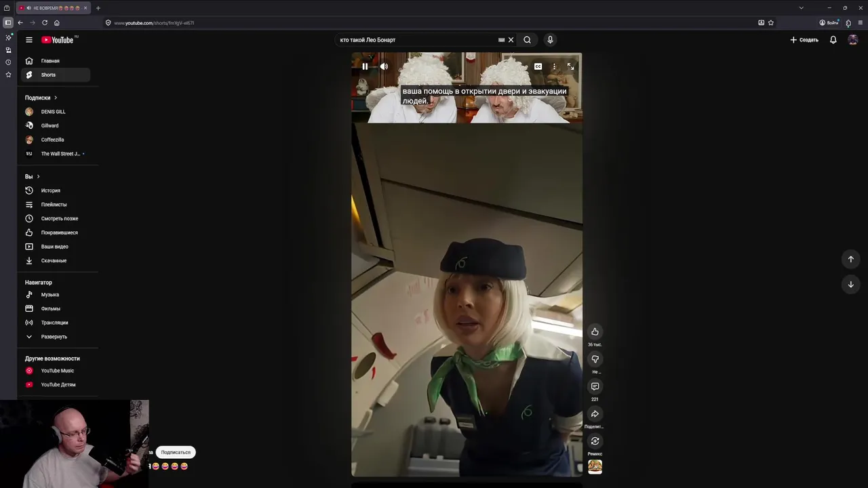This screenshot has width=868, height=488.
Task: Start voice search with microphone
Action: [x=550, y=40]
